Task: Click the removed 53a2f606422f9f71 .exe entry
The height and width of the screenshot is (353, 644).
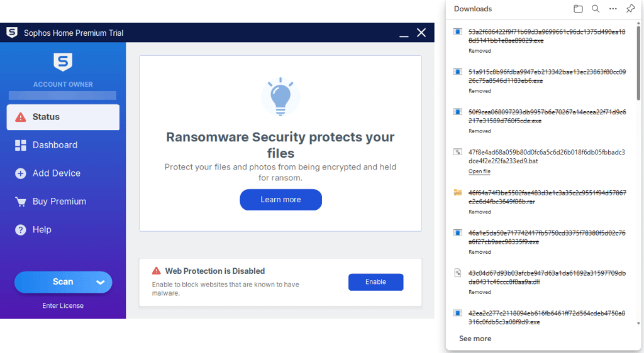Action: [547, 36]
